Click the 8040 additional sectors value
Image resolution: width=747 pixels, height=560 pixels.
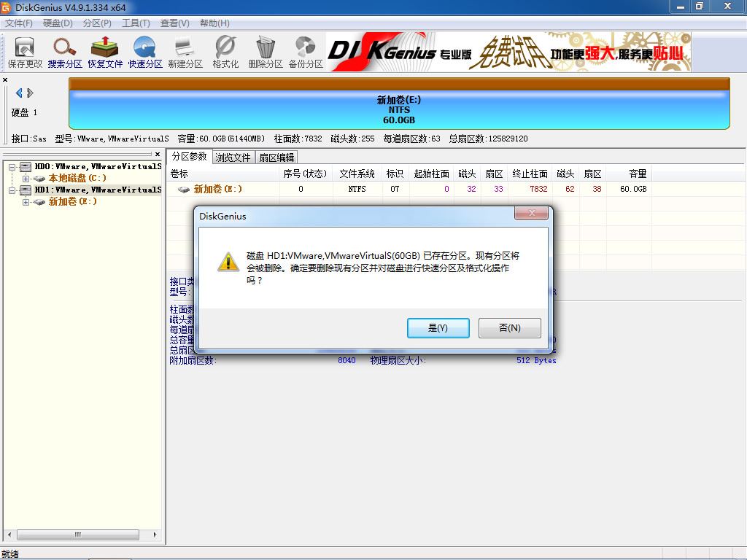point(347,360)
